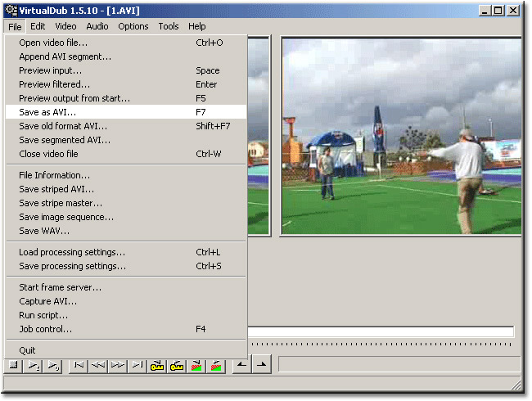
Task: Choose Start frame server…
Action: pos(126,288)
